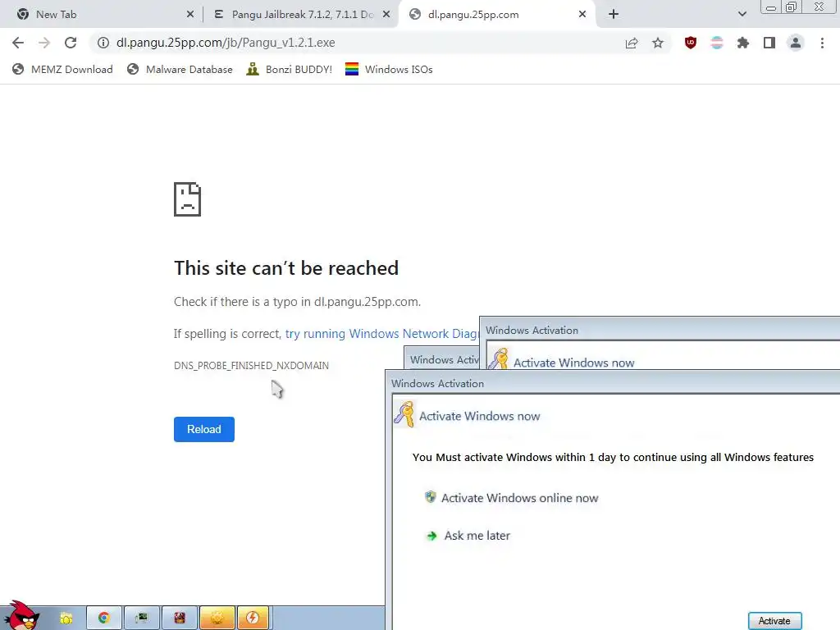This screenshot has height=630, width=840.
Task: Click rear Windows Activation window title bar
Action: tap(660, 330)
